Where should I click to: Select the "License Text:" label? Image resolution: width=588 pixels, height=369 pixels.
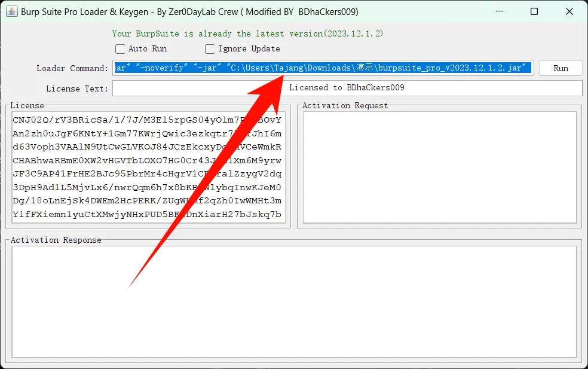tap(77, 89)
